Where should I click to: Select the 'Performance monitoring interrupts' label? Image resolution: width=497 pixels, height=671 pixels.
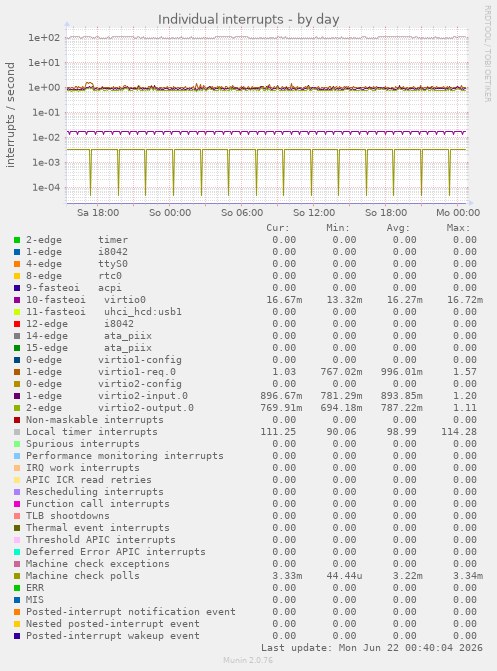coord(125,456)
